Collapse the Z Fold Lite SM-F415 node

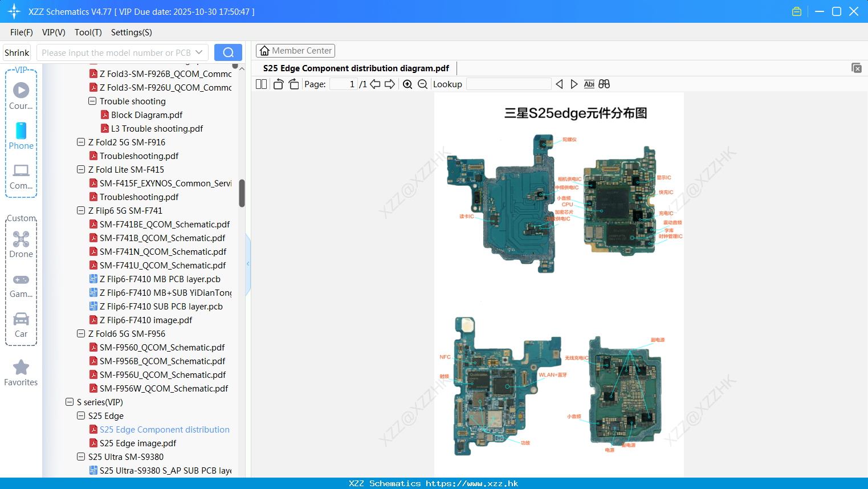(x=81, y=169)
